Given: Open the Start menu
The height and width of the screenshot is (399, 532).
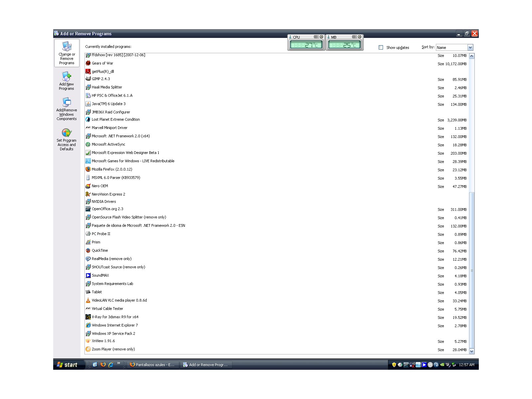Looking at the screenshot, I should pos(69,365).
